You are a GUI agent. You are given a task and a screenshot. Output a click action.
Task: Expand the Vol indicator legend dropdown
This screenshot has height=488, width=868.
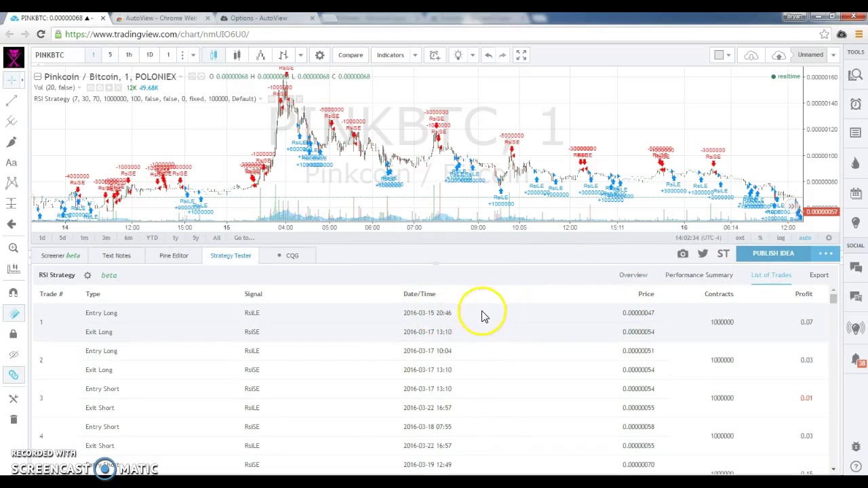pyautogui.click(x=79, y=87)
